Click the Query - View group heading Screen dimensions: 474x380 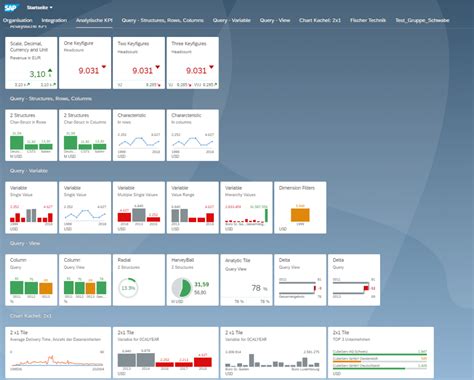[x=25, y=243]
